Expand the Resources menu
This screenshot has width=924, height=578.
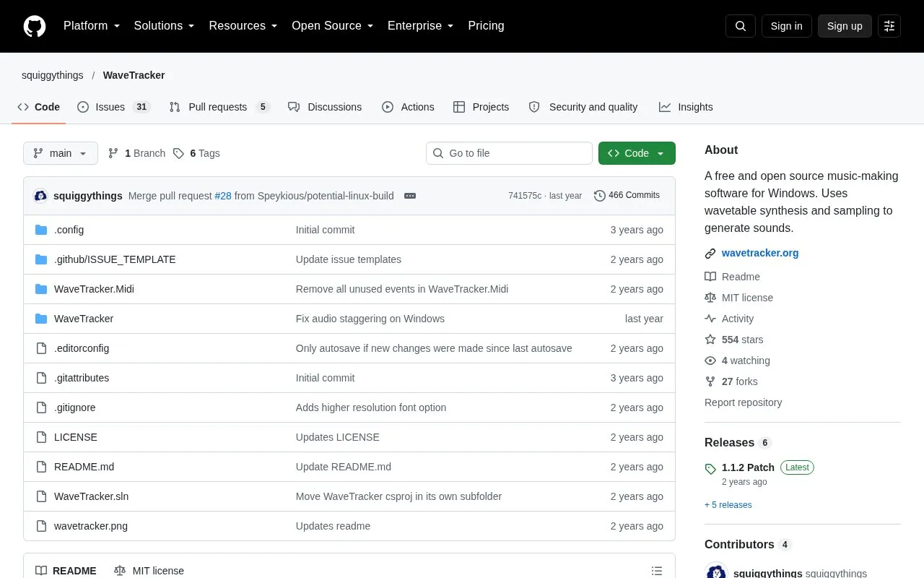[243, 26]
